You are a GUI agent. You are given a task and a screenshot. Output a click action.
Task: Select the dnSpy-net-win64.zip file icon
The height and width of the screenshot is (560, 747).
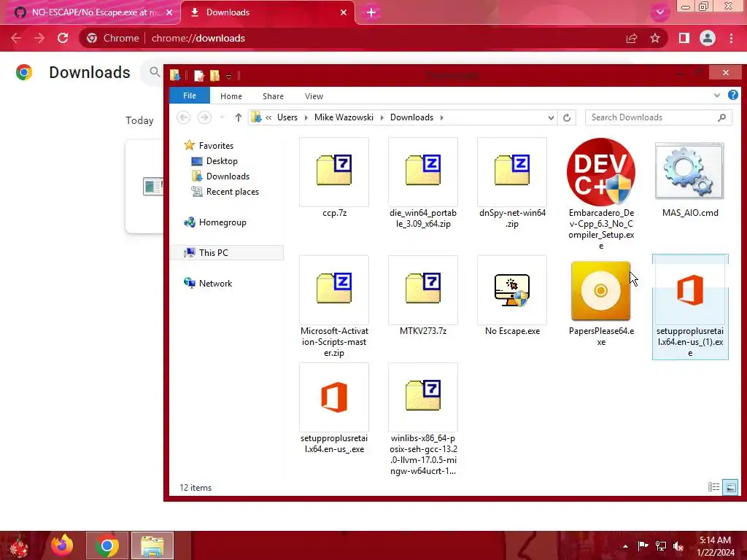click(x=512, y=171)
